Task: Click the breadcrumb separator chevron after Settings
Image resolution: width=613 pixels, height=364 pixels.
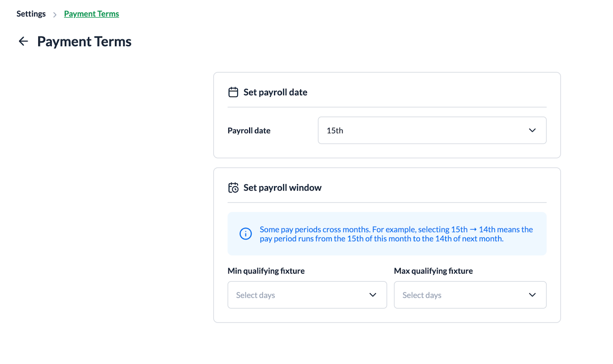Action: click(x=55, y=15)
